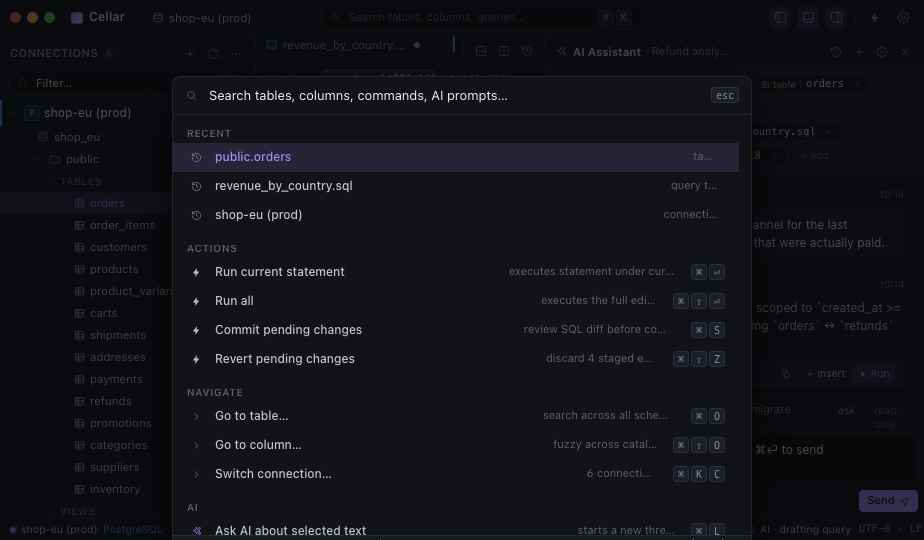Viewport: 924px width, 540px height.
Task: Run the AI suggested query
Action: click(874, 374)
